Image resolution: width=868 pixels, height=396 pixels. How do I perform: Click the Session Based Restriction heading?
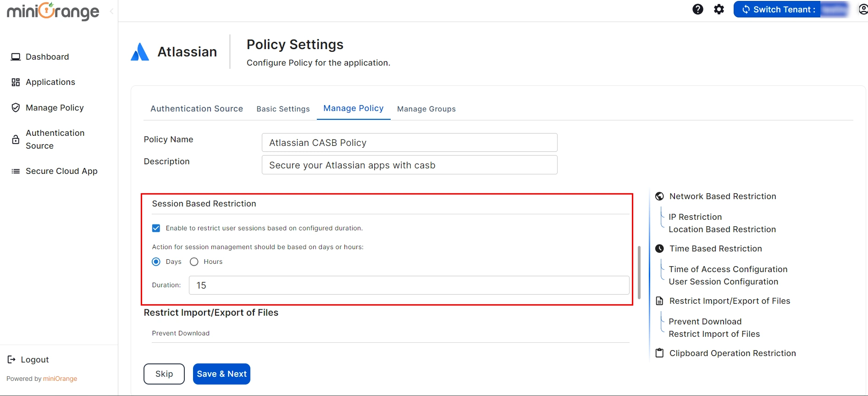tap(204, 204)
